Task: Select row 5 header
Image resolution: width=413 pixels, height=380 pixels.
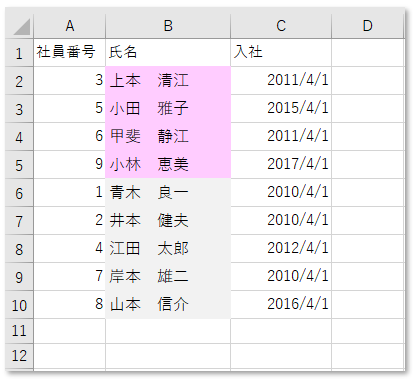Action: pos(19,165)
